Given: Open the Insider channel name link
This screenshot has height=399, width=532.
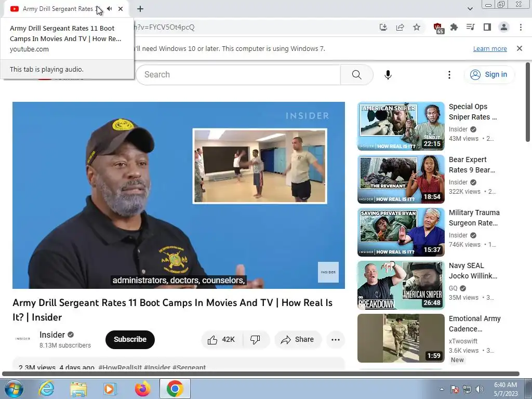Looking at the screenshot, I should click(52, 335).
